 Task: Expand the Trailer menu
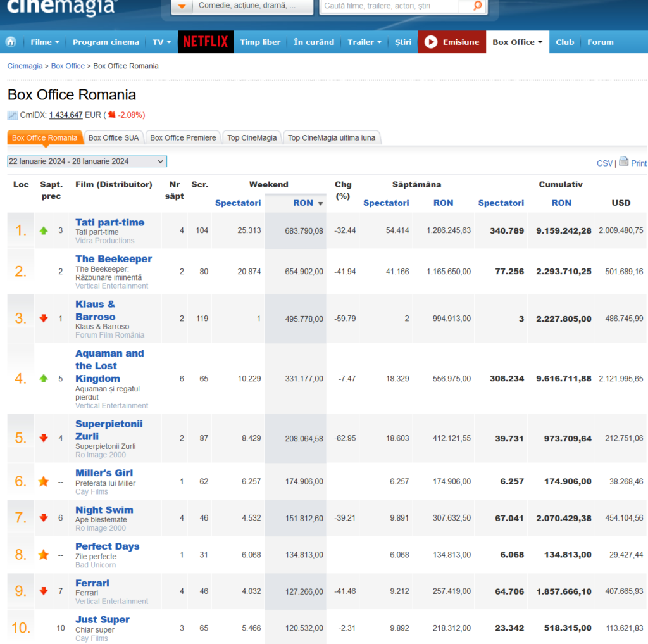pyautogui.click(x=364, y=42)
